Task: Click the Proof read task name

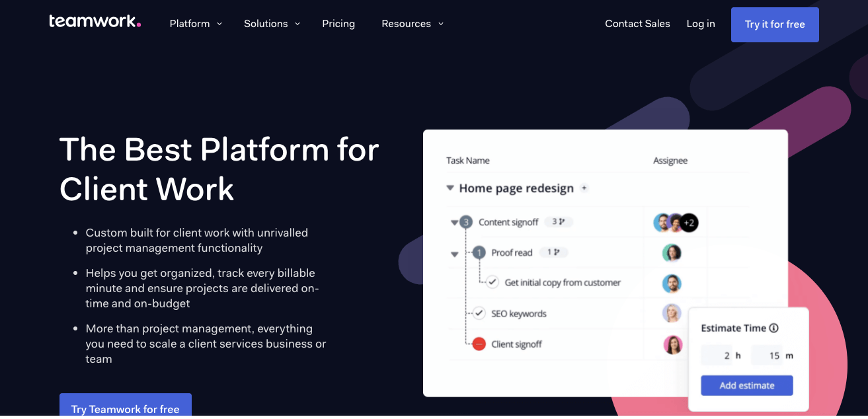Action: [512, 252]
